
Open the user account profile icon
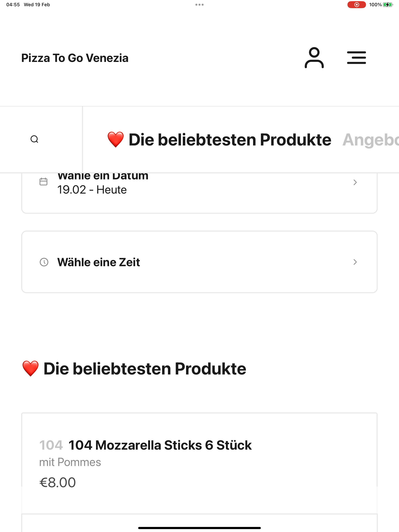tap(314, 58)
